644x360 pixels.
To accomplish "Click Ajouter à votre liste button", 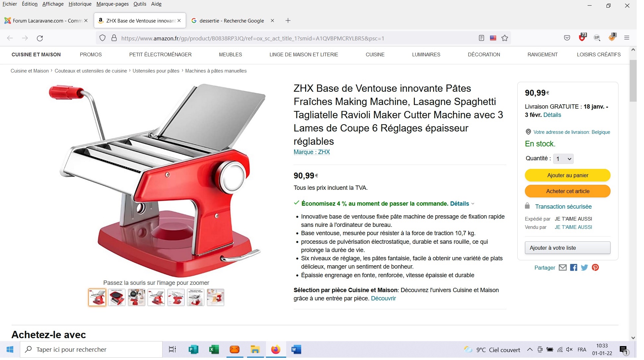I will point(567,248).
